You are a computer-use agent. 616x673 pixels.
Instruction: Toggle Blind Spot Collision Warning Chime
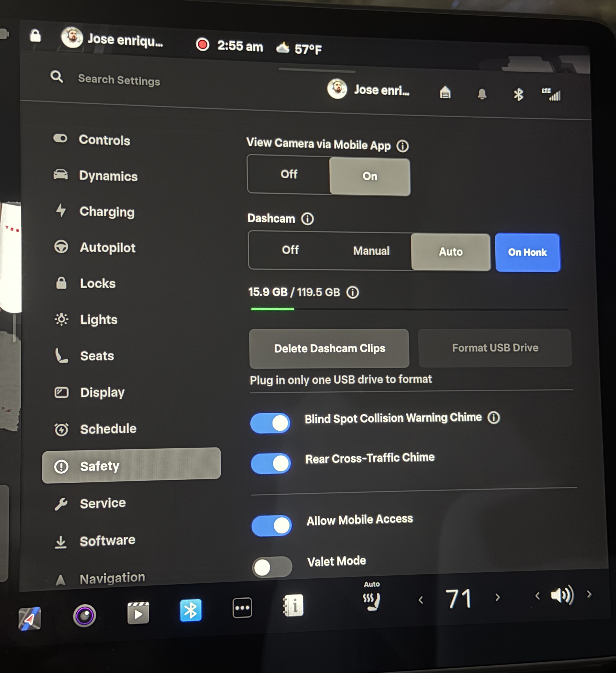tap(270, 423)
